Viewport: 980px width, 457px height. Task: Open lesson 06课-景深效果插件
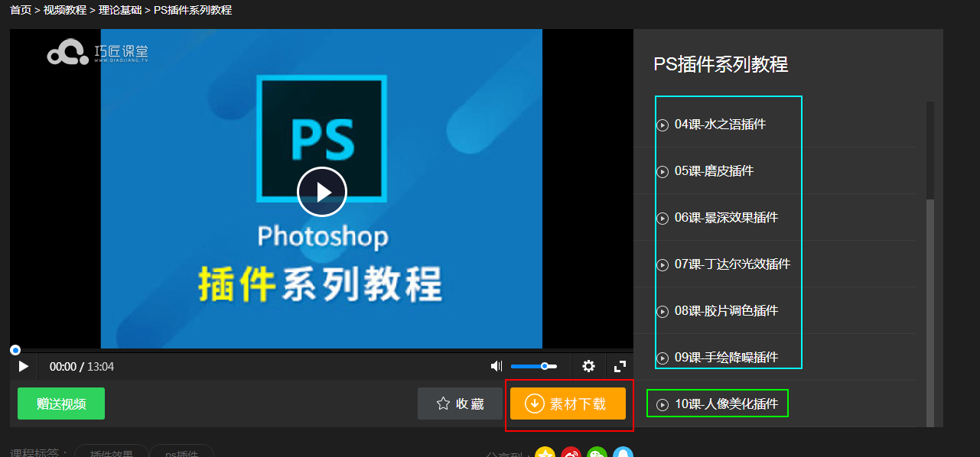(726, 218)
